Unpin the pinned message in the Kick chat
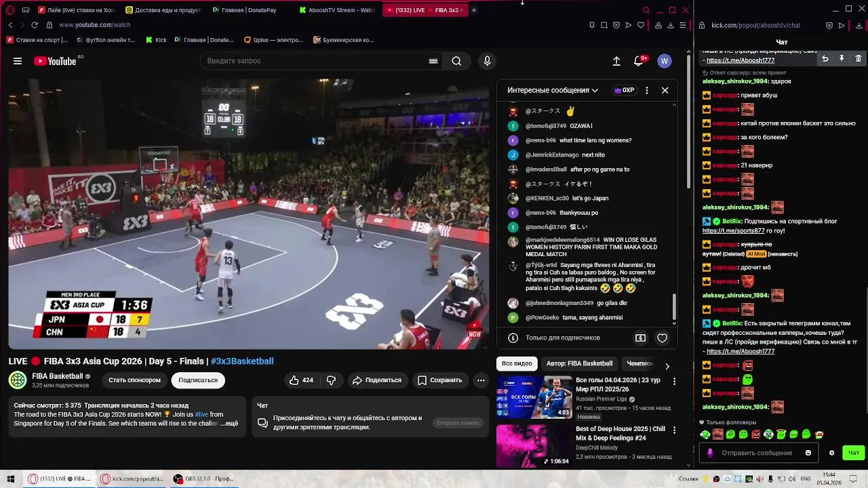868x488 pixels. 842,59
